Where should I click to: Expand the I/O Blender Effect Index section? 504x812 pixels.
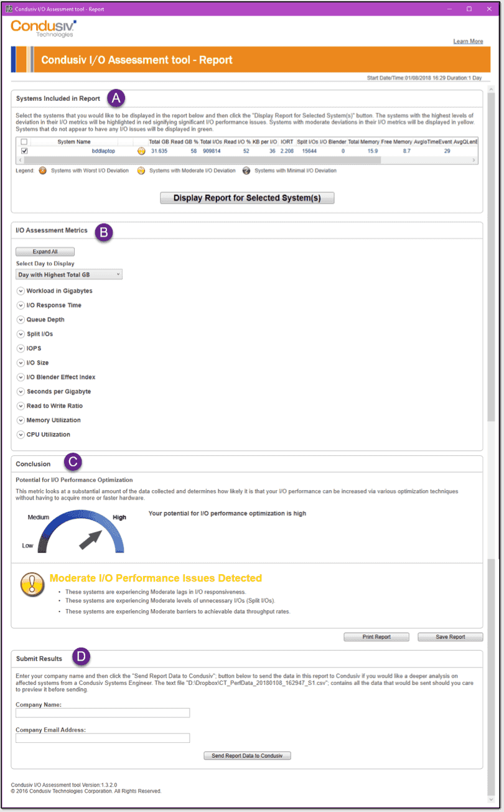click(x=21, y=377)
